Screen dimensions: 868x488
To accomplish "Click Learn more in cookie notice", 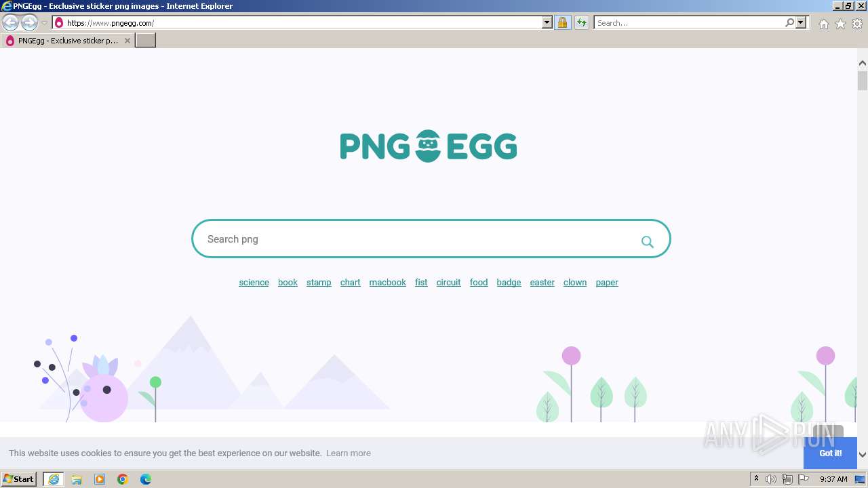I will (349, 453).
